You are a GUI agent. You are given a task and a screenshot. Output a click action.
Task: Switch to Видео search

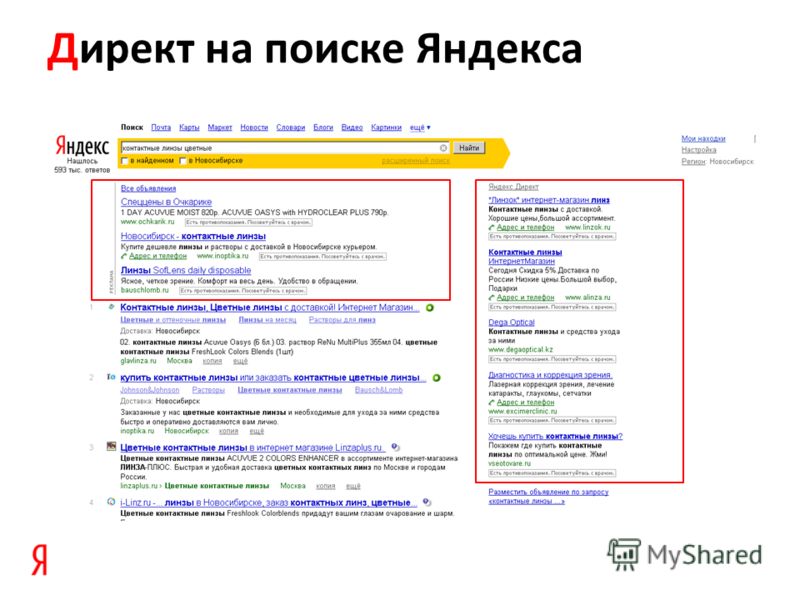point(352,128)
